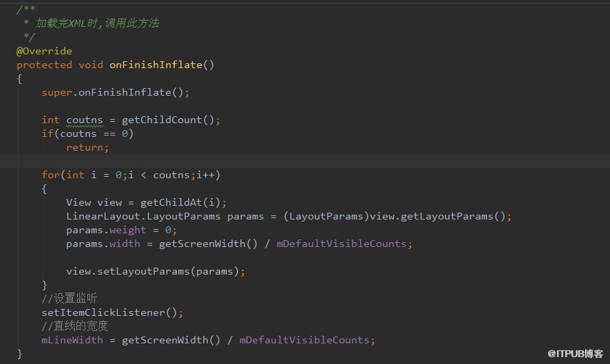The height and width of the screenshot is (364, 610).
Task: Click the //直线的宽度 comment
Action: 74,326
